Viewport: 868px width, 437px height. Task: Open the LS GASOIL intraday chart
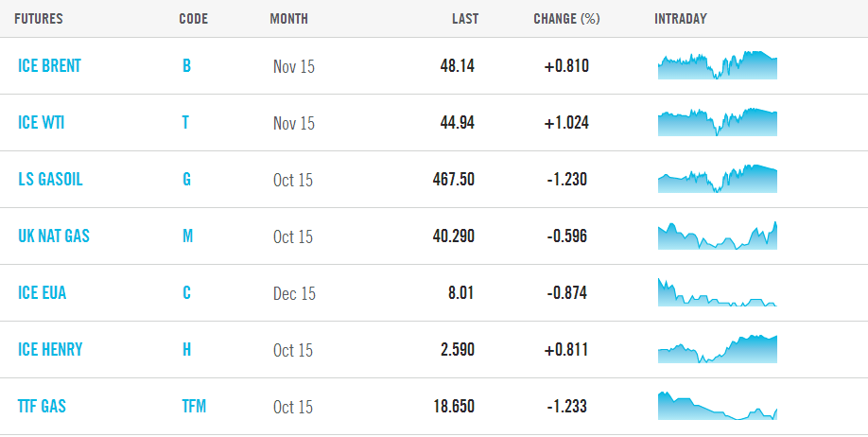[717, 179]
